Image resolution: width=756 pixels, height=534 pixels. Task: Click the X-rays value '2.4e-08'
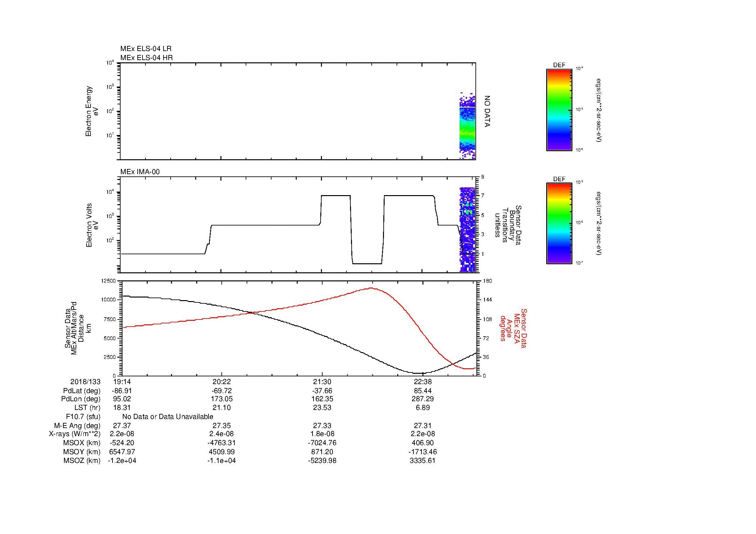pos(222,434)
